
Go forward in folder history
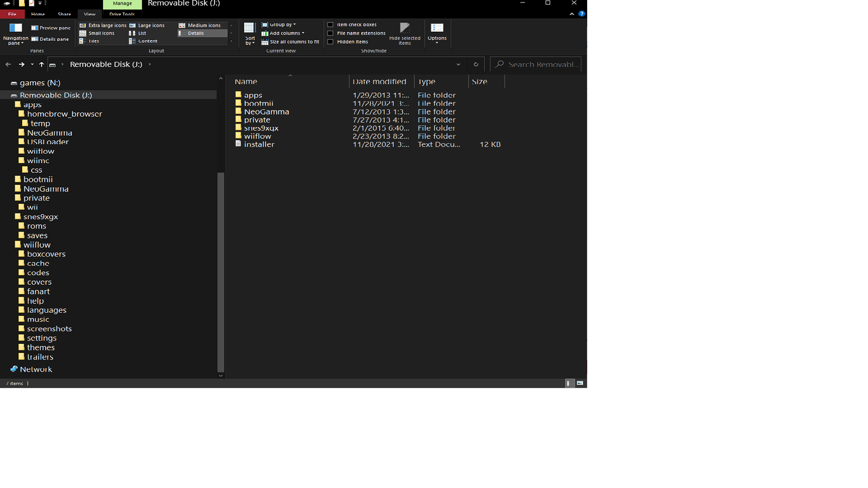coord(22,64)
